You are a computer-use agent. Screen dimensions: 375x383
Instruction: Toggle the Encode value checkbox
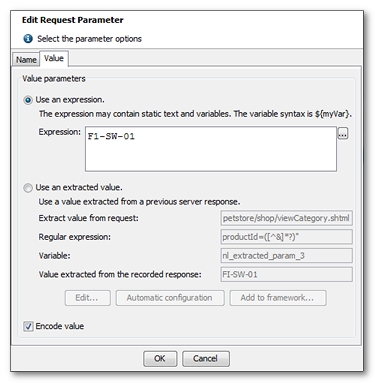point(28,326)
